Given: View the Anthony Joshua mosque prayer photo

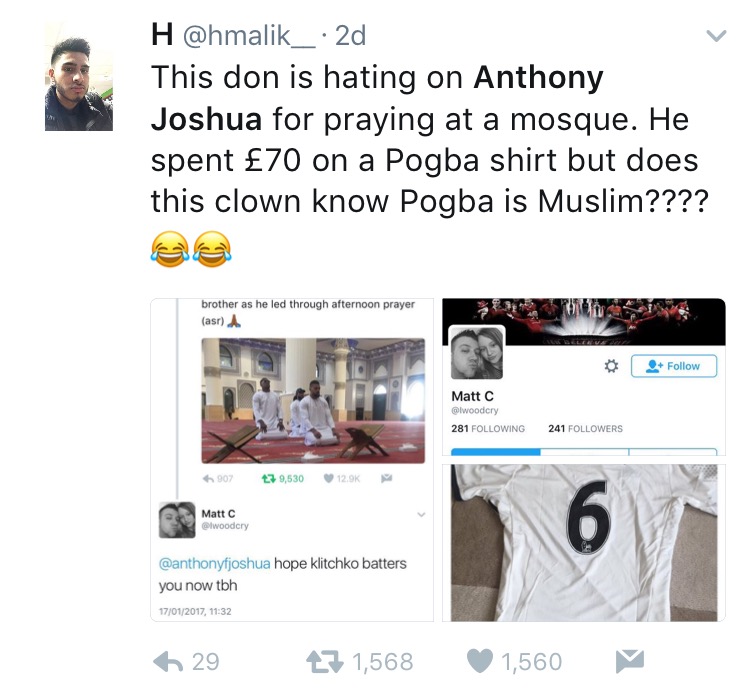Looking at the screenshot, I should 313,400.
